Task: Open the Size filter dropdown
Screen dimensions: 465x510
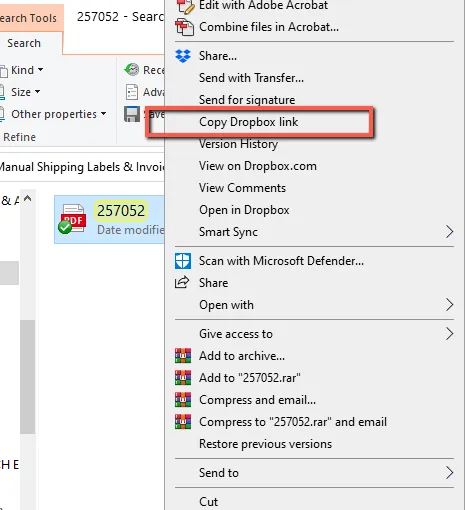Action: tap(20, 92)
